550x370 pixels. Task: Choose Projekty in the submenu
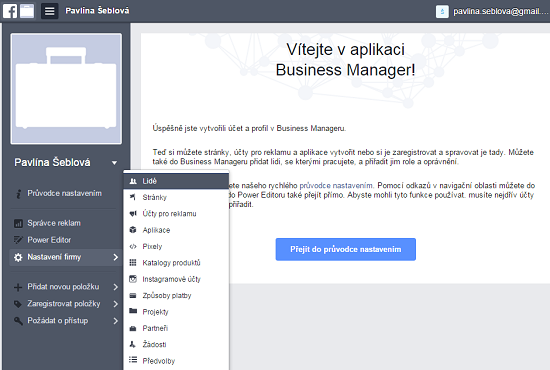(176, 312)
